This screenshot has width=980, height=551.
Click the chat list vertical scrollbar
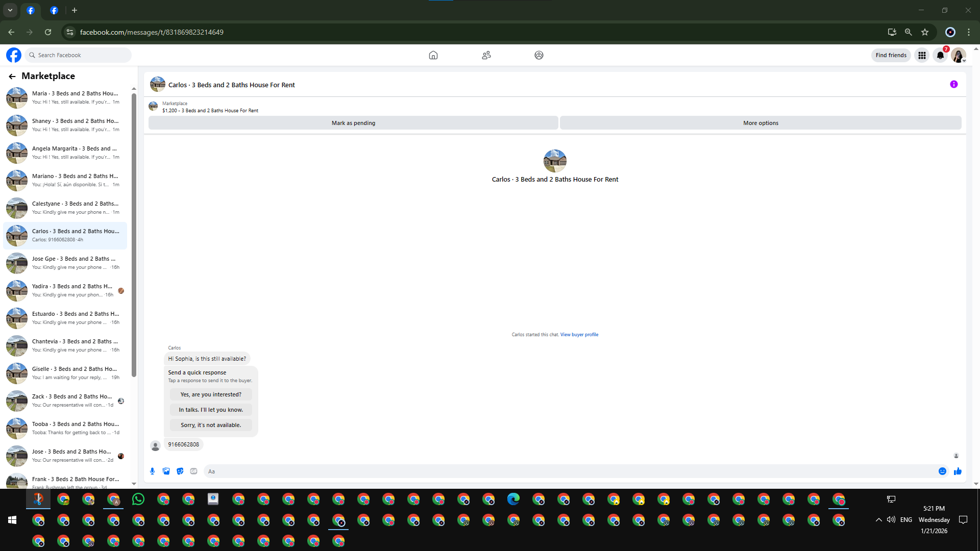click(x=134, y=235)
